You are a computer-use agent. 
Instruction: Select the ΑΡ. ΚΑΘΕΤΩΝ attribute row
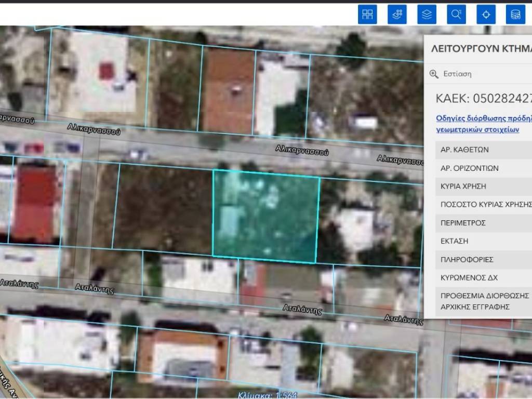coord(483,150)
